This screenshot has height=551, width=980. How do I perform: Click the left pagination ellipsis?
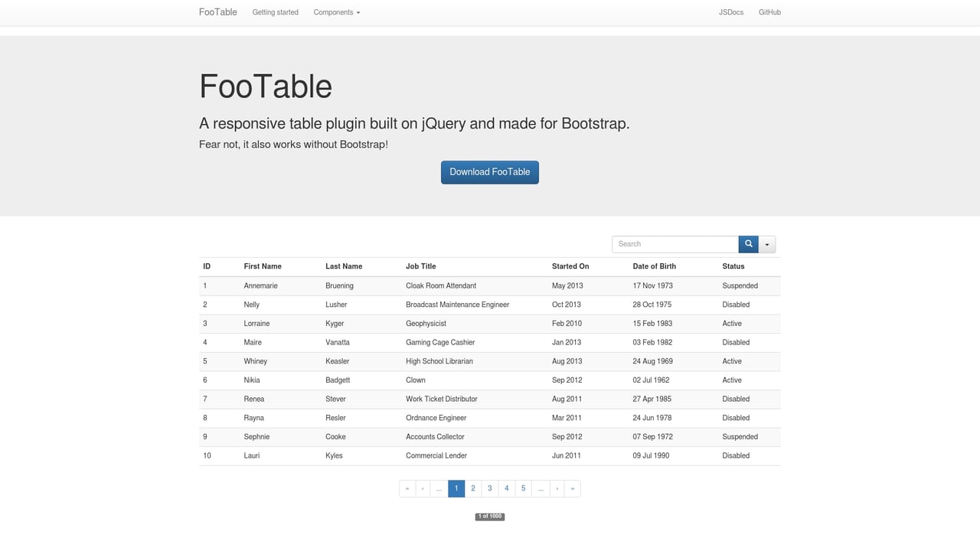click(x=439, y=488)
